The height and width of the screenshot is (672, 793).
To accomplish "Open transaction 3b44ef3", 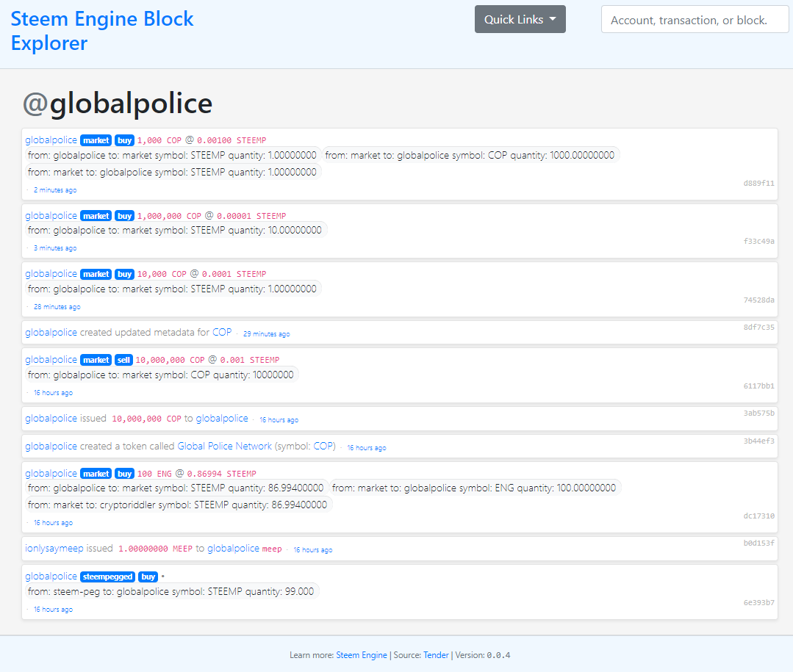I will [758, 441].
